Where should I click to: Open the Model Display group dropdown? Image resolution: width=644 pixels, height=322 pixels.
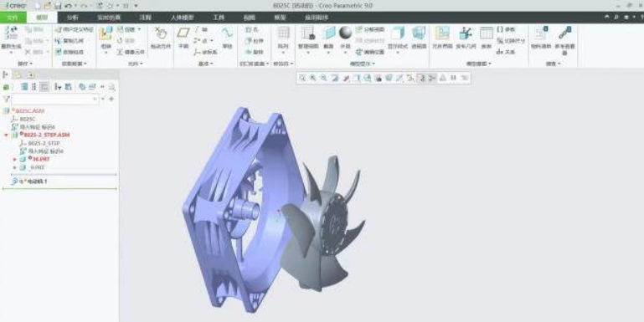click(362, 64)
